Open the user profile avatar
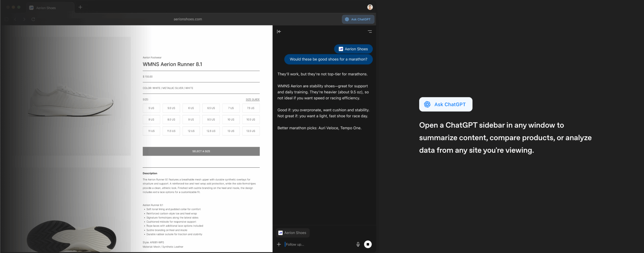Image resolution: width=644 pixels, height=253 pixels. click(370, 7)
